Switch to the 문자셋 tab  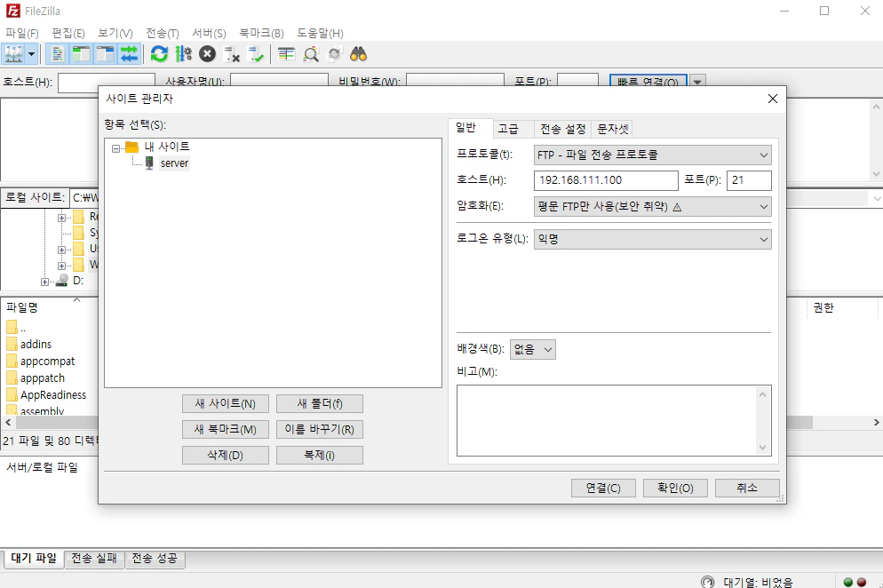612,129
